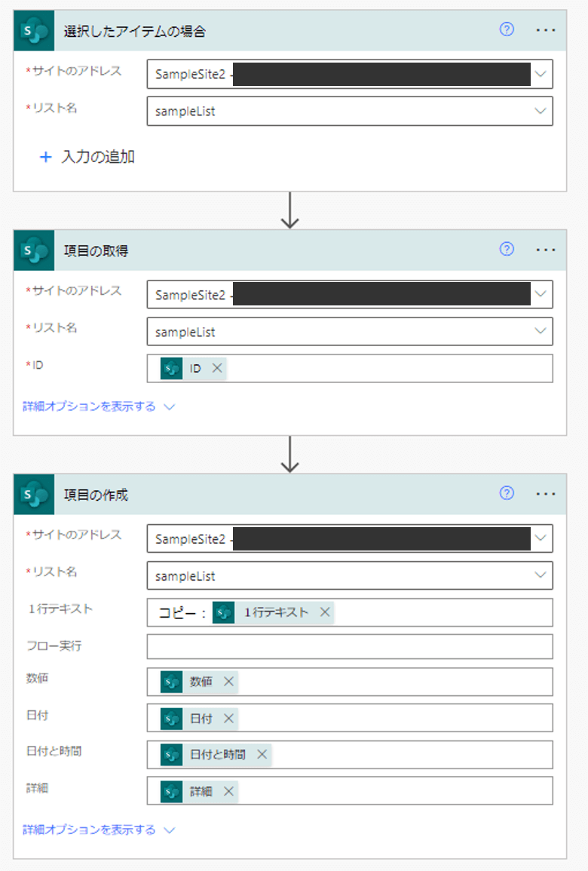Click the empty フロー実行 input field
This screenshot has width=588, height=871.
347,646
